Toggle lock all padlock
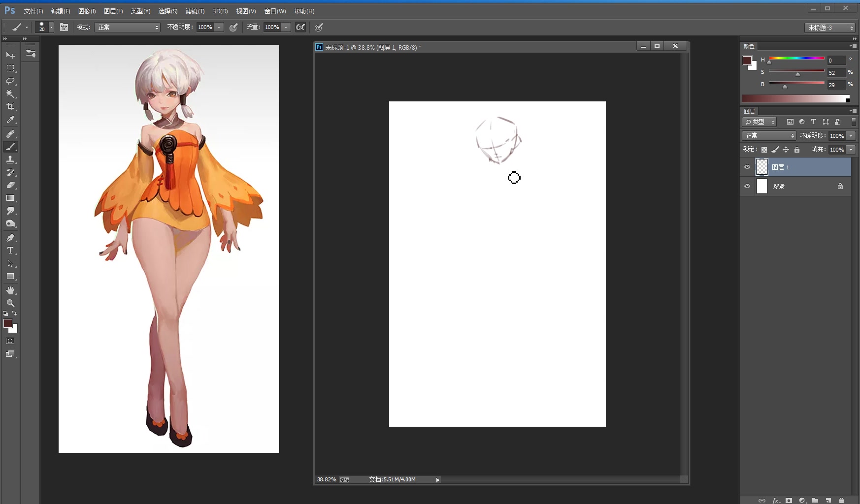 pos(797,150)
